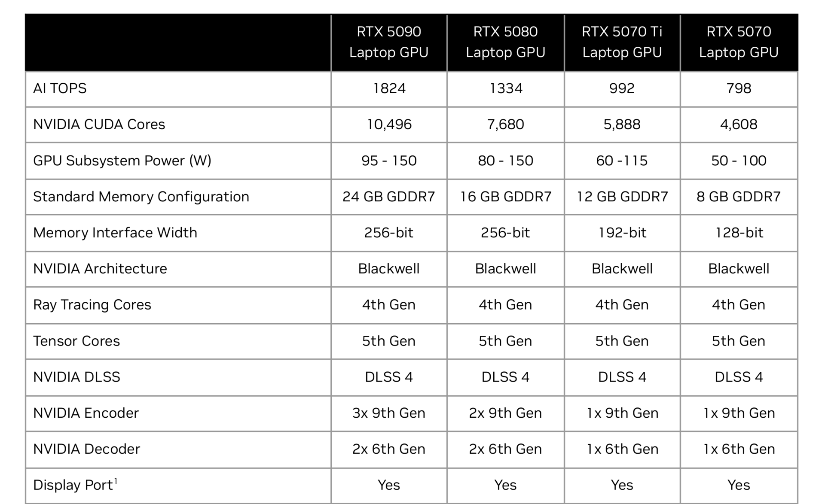Select the 60 -115 power range cell
Screen dimensions: 825x504
tap(622, 161)
